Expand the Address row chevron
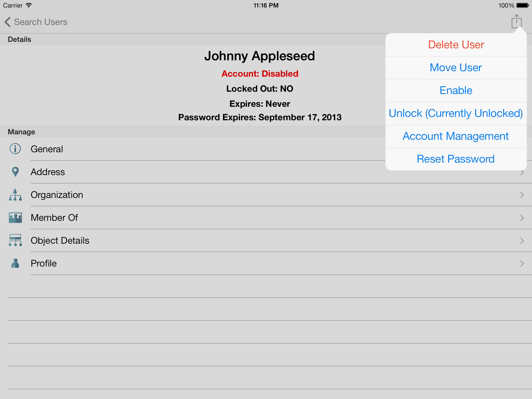532x399 pixels. tap(522, 172)
